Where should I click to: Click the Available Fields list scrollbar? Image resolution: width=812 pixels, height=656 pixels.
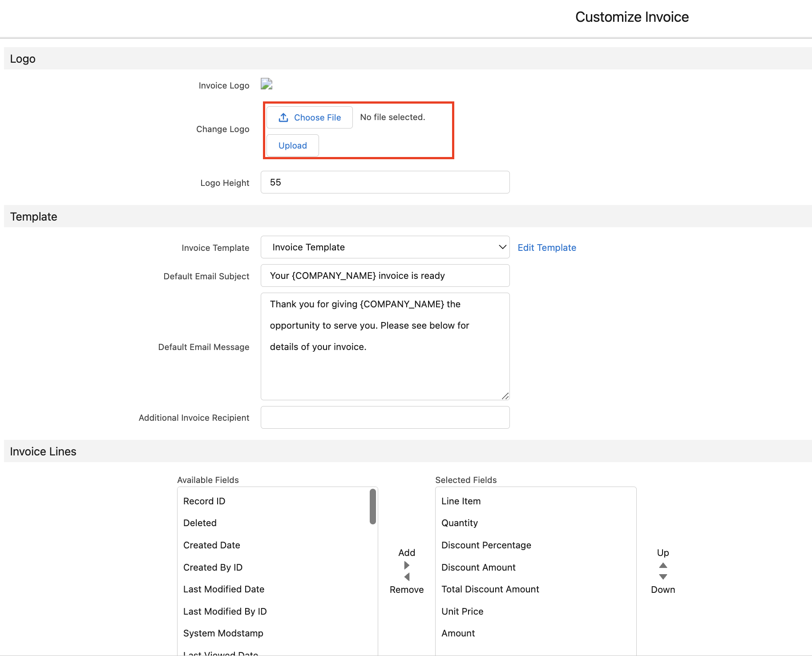coord(373,507)
